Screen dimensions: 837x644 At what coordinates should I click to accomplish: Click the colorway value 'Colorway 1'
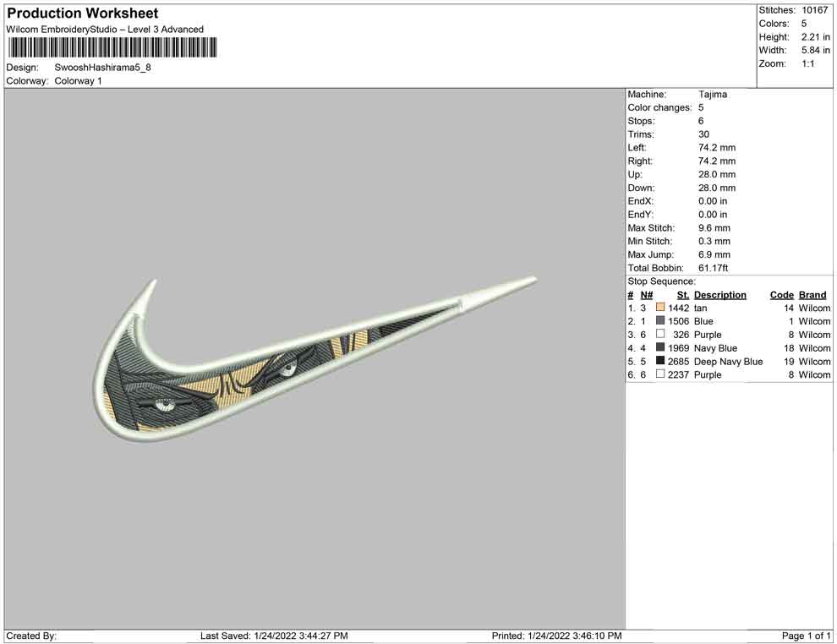tap(78, 81)
